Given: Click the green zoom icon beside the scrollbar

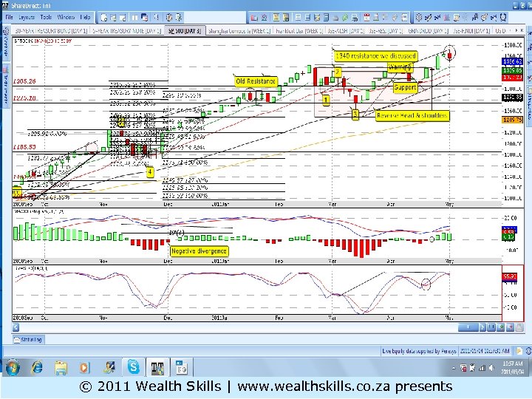Looking at the screenshot, I should (x=501, y=327).
